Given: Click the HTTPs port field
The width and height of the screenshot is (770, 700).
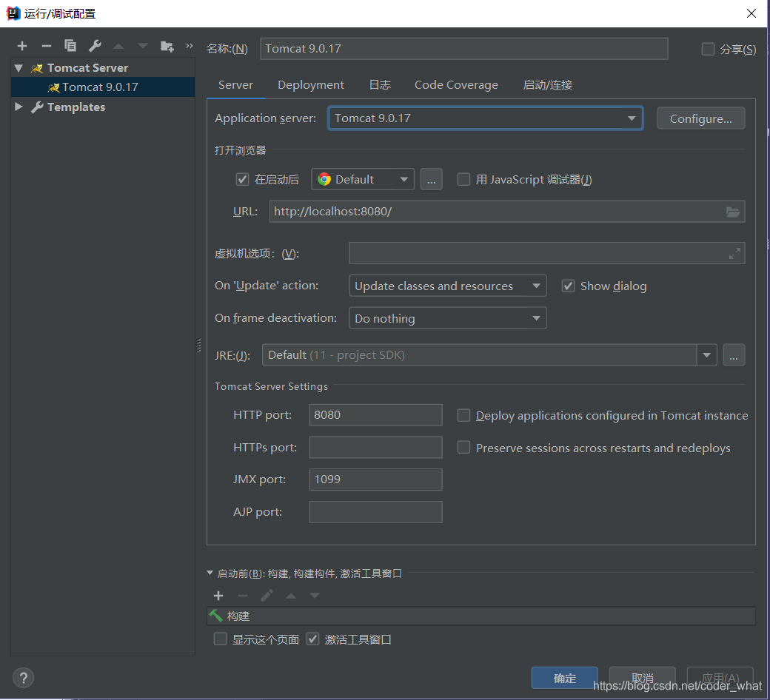Looking at the screenshot, I should (375, 447).
